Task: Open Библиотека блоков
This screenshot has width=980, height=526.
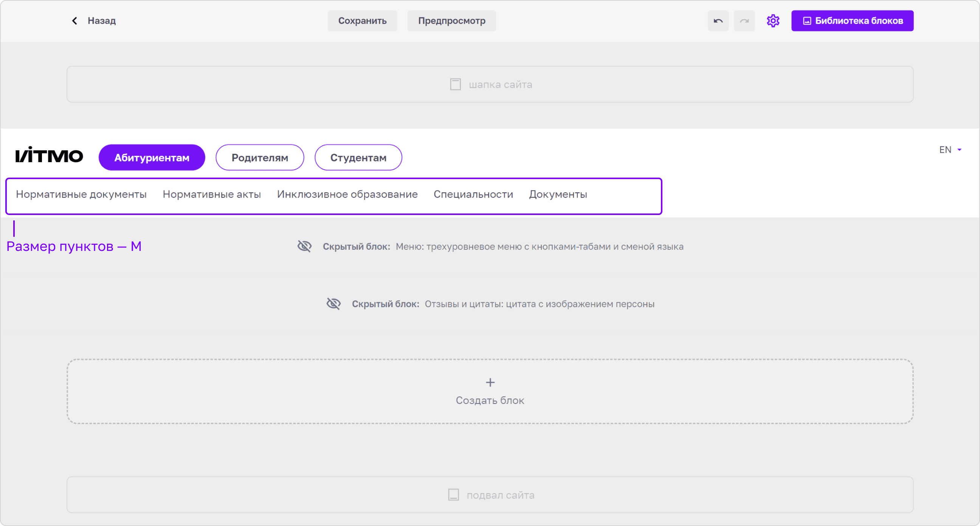Action: point(852,21)
